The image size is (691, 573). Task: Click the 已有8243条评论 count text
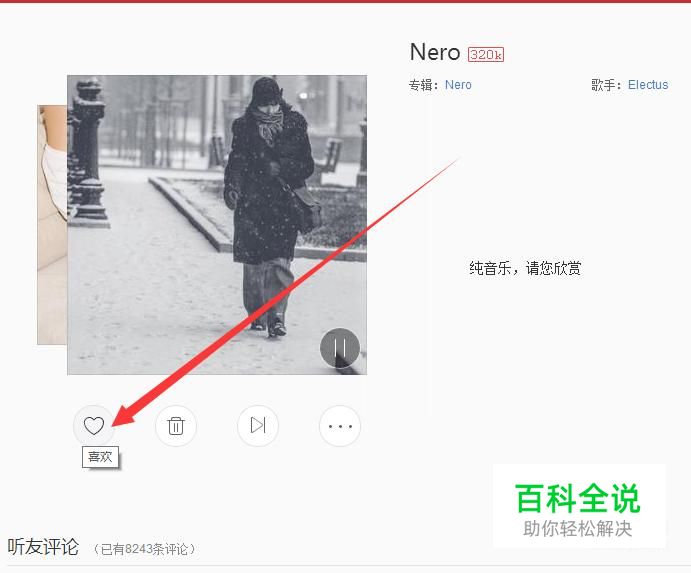coord(144,549)
